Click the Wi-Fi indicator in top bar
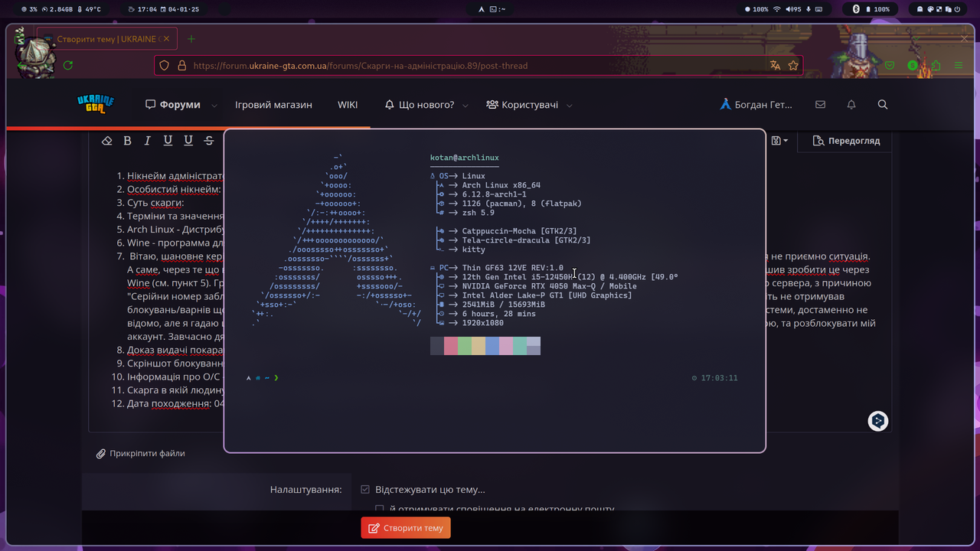The image size is (980, 551). pyautogui.click(x=777, y=9)
